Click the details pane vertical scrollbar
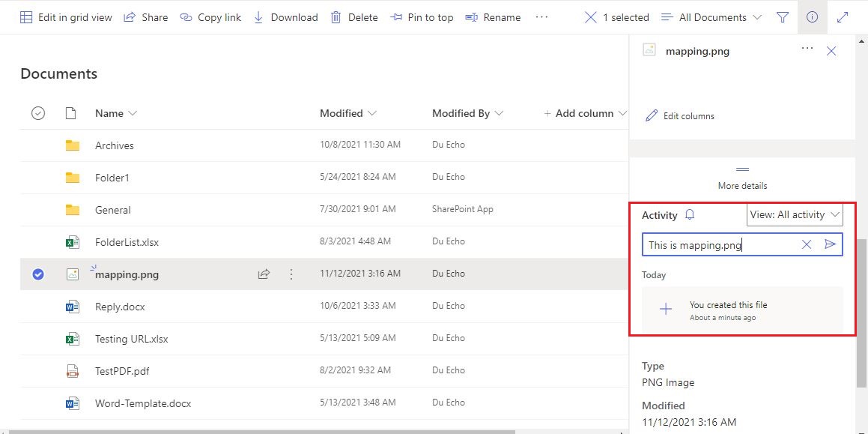868x434 pixels. (862, 313)
